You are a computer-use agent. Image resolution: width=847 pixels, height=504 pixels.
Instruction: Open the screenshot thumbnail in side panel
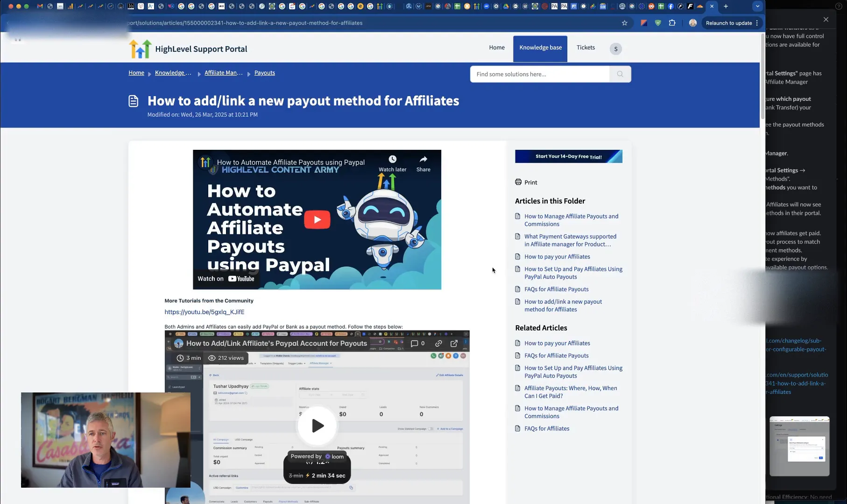pyautogui.click(x=799, y=446)
